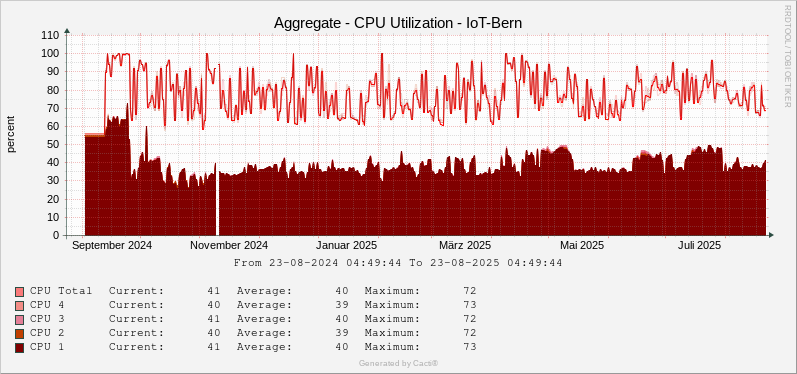Screen dimensions: 797x374
Task: Click the CPU 4 legend color swatch
Action: click(x=19, y=306)
